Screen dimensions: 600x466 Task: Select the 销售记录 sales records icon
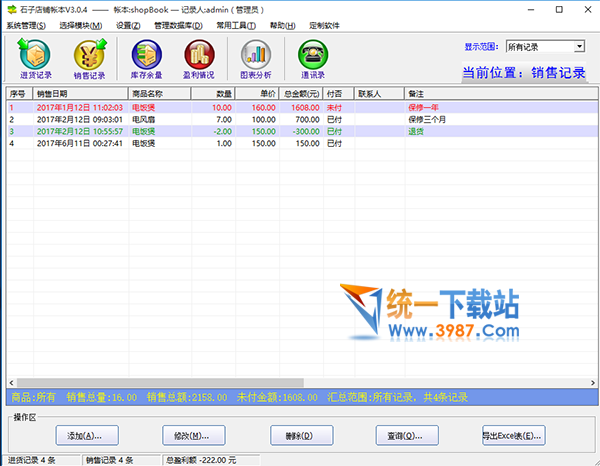89,58
